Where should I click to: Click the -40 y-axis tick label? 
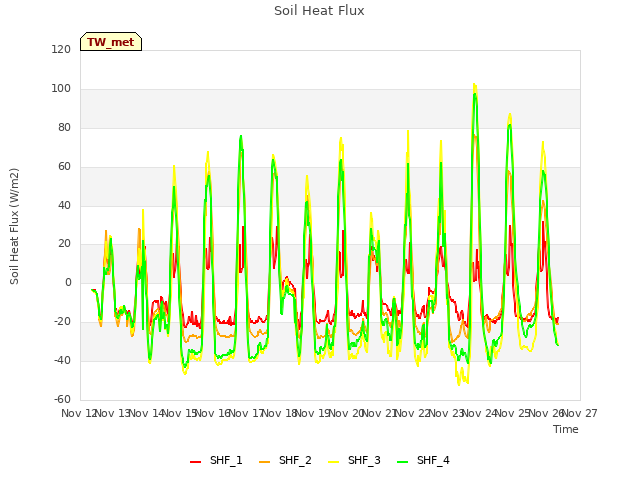[62, 360]
